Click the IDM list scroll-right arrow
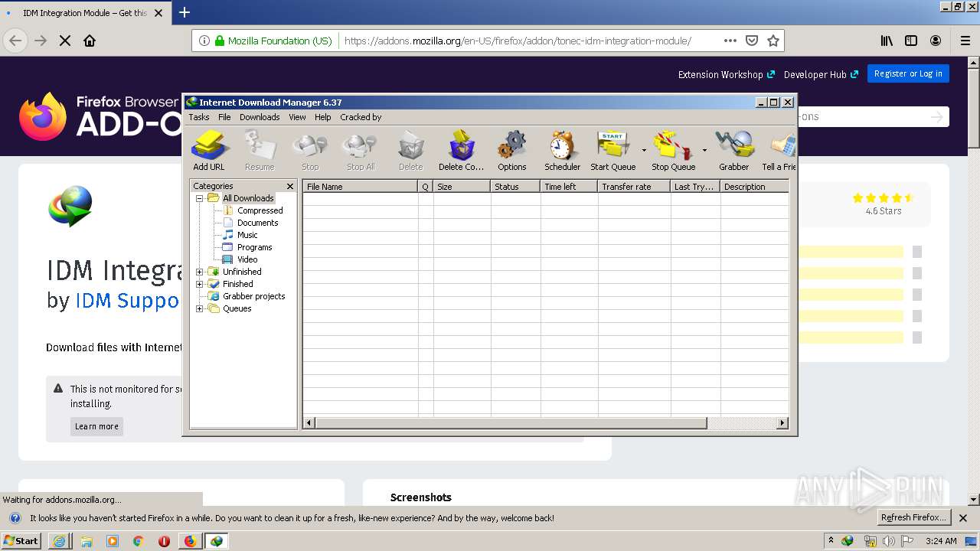This screenshot has width=980, height=551. click(x=782, y=423)
